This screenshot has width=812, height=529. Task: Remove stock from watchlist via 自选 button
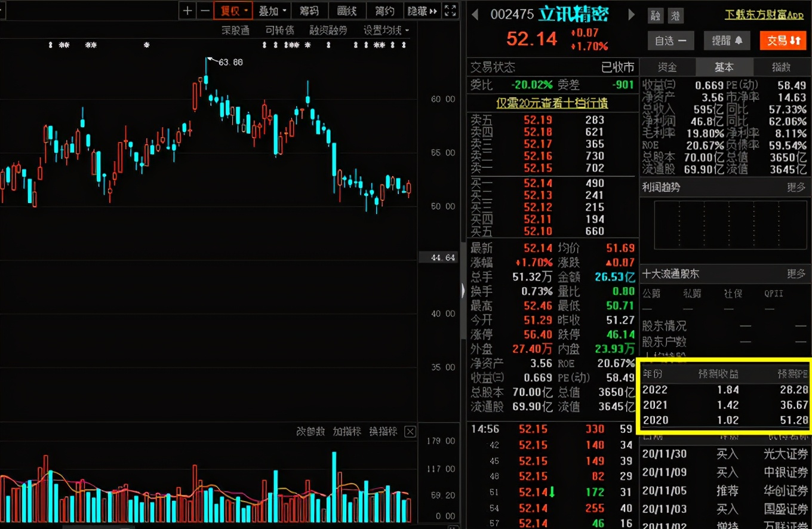point(670,41)
